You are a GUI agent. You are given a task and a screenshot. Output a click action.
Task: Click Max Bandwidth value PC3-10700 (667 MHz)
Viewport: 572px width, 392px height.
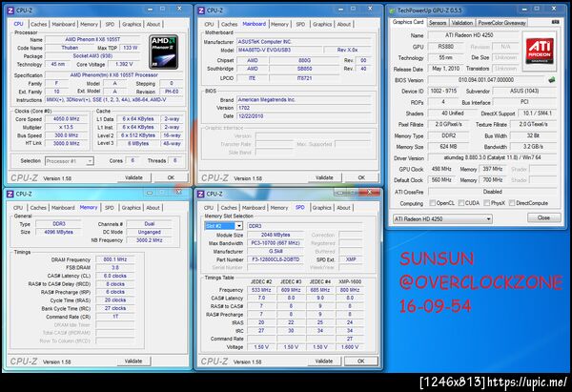(276, 243)
